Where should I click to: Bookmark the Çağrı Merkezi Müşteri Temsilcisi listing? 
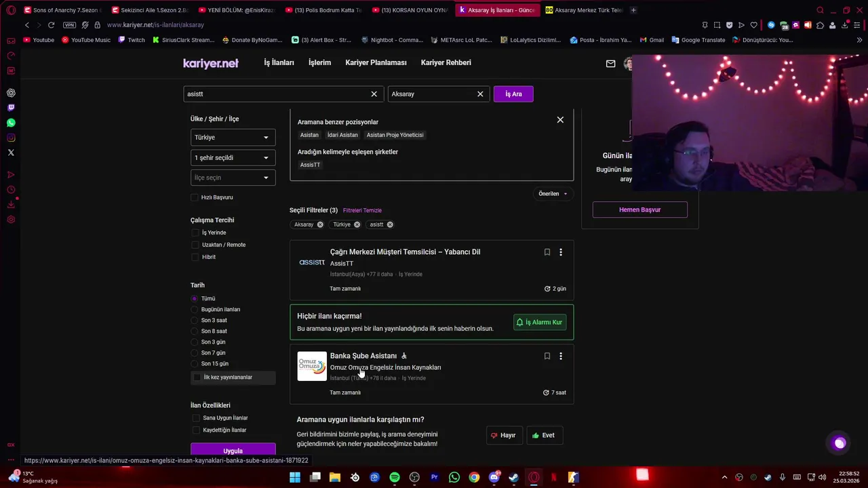[547, 252]
